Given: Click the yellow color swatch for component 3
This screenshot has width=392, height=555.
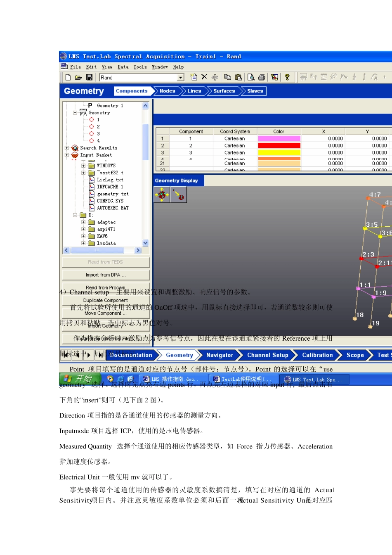Looking at the screenshot, I should [x=279, y=153].
